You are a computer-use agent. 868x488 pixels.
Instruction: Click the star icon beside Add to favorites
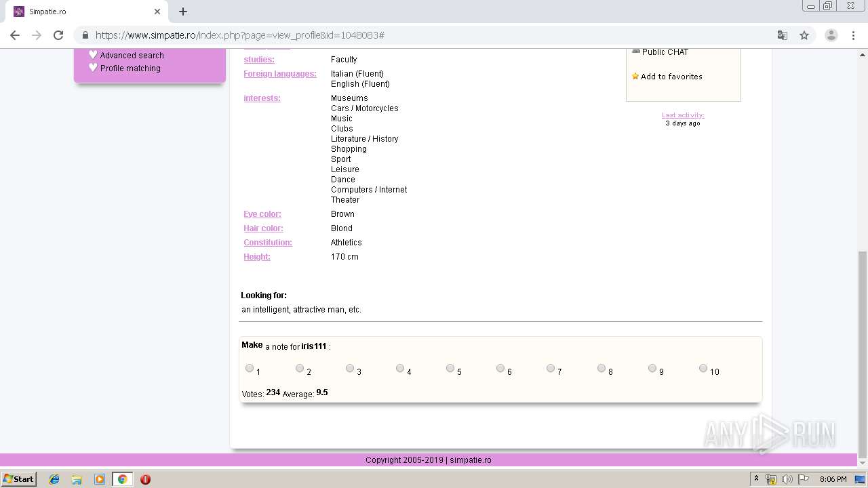(x=635, y=76)
